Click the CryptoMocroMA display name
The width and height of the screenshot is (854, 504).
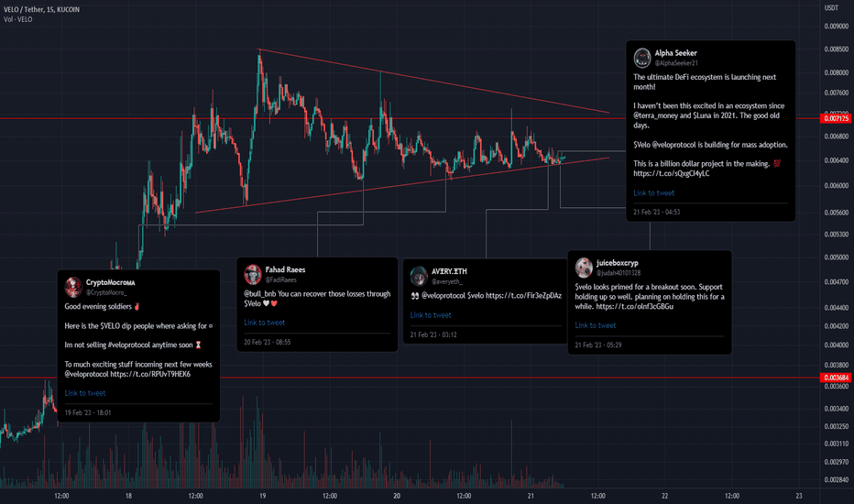[111, 282]
